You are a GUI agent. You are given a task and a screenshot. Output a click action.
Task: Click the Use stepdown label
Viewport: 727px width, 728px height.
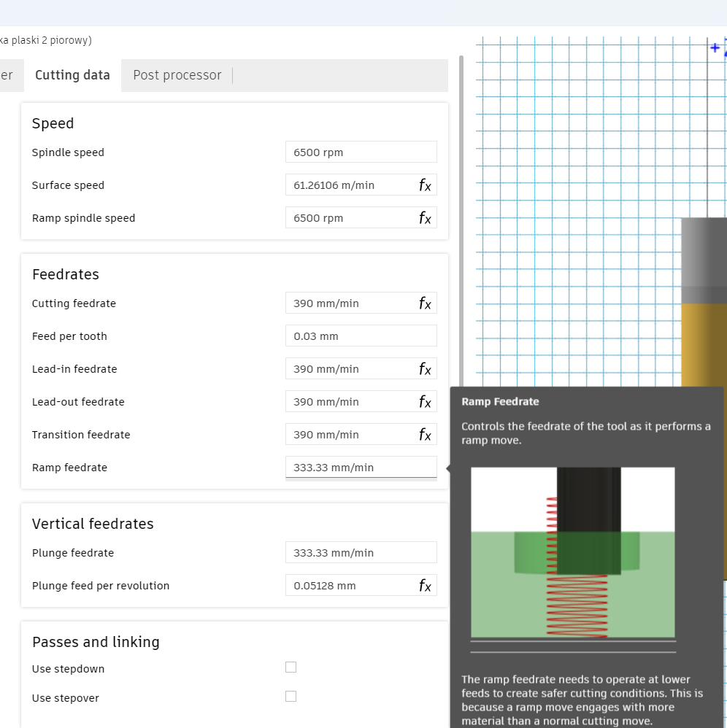69,669
